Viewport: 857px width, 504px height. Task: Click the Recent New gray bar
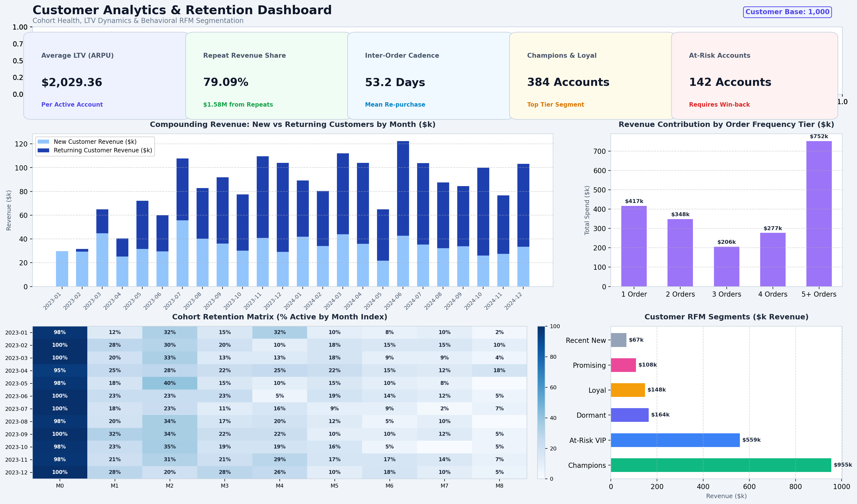point(619,340)
